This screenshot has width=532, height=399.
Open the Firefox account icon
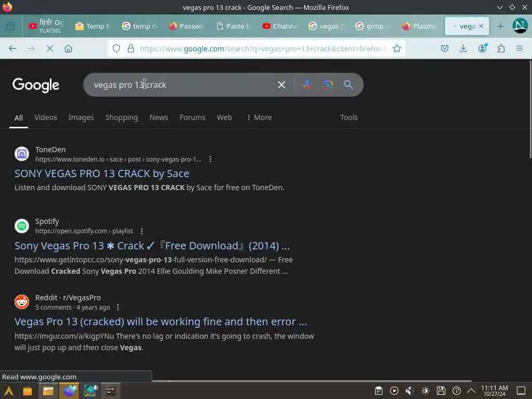pos(483,48)
